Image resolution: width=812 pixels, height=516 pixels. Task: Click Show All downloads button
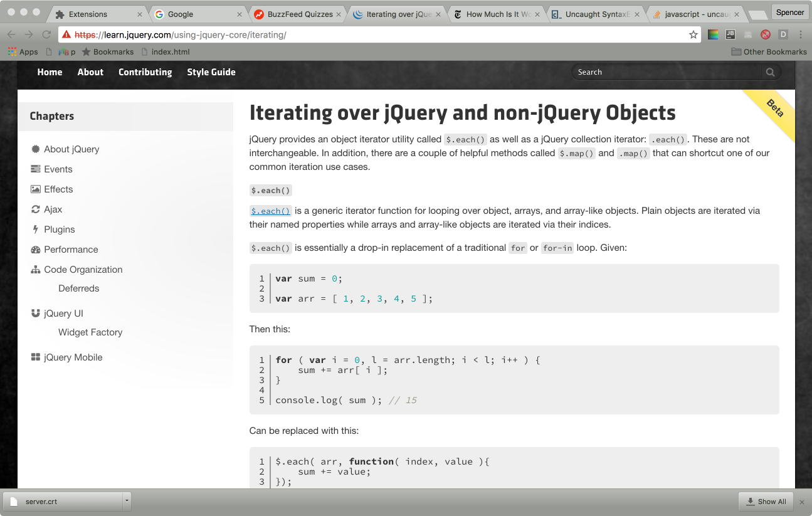click(x=766, y=502)
